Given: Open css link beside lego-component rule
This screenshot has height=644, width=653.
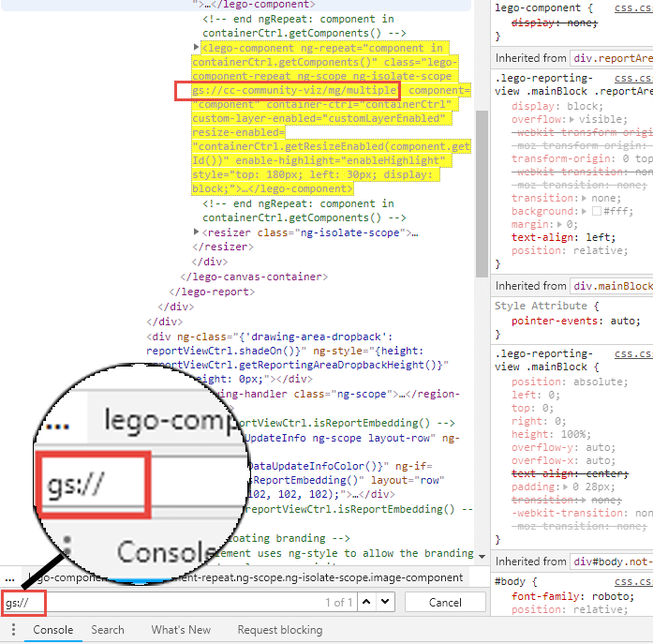Looking at the screenshot, I should pos(633,7).
